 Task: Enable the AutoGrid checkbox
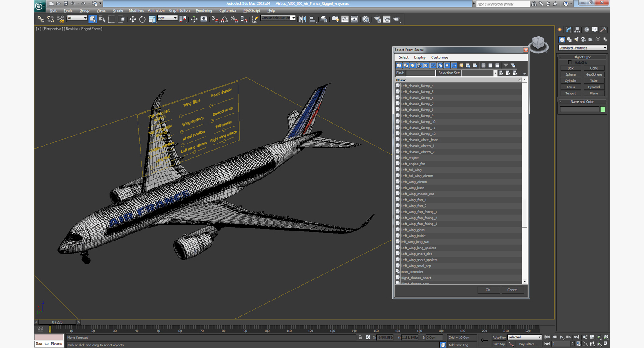(x=570, y=63)
